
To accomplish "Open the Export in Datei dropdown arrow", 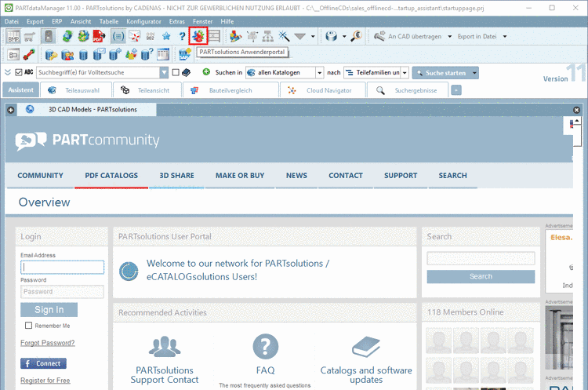I will 505,36.
